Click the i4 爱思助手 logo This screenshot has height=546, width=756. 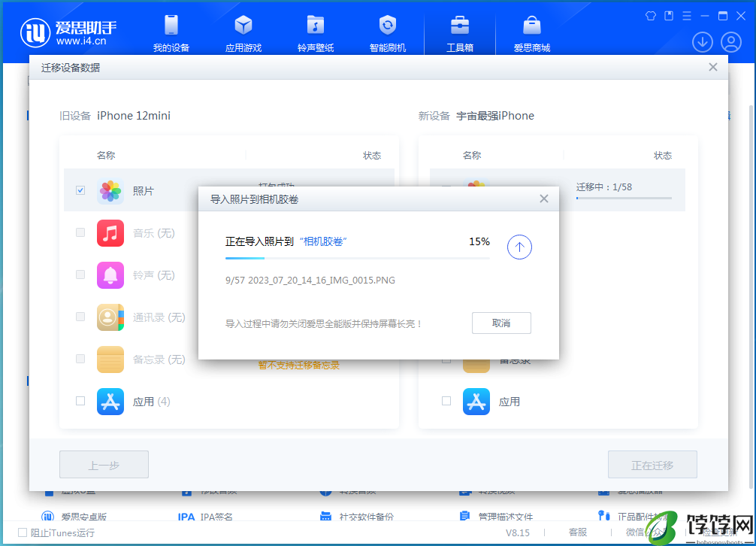point(68,33)
